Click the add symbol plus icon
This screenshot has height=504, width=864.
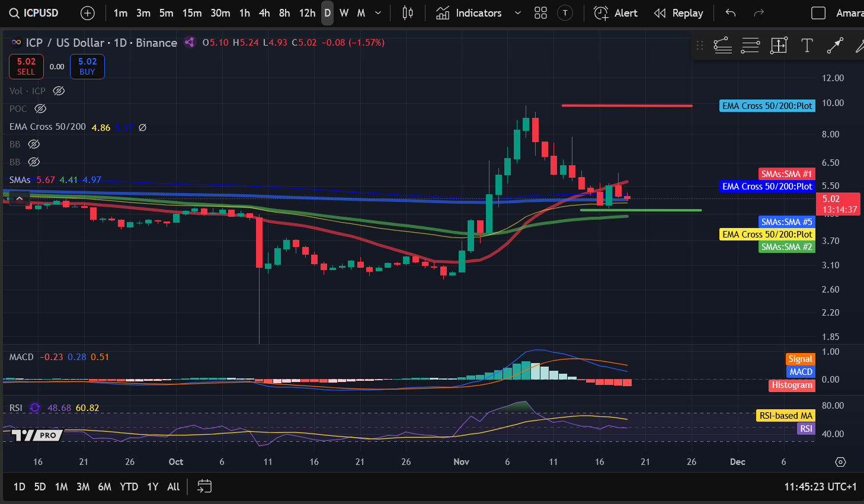87,13
